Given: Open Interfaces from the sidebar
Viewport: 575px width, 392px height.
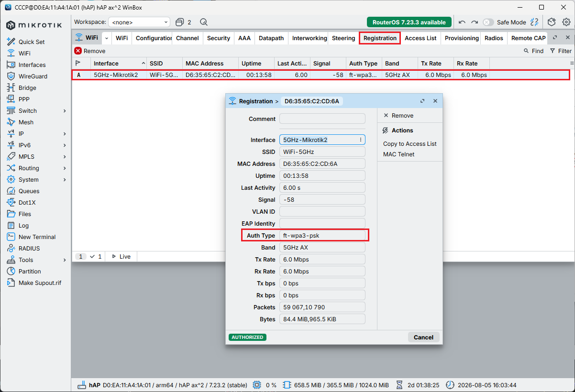Looking at the screenshot, I should [32, 65].
